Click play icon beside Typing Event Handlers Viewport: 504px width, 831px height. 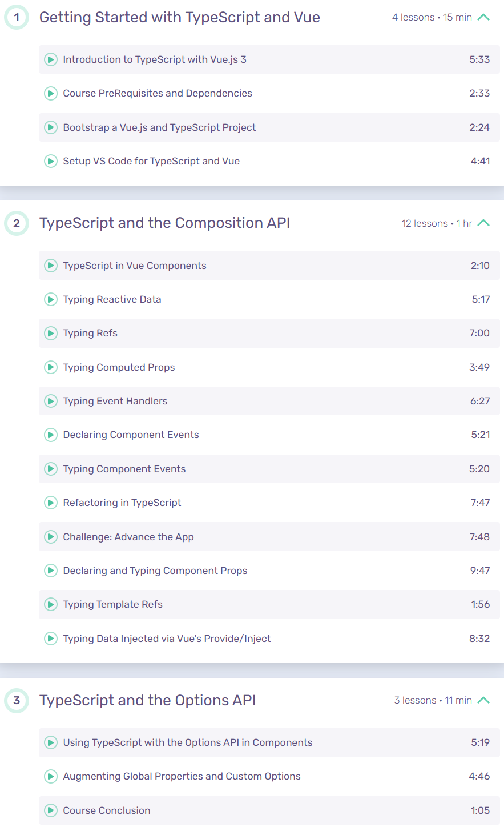(51, 401)
